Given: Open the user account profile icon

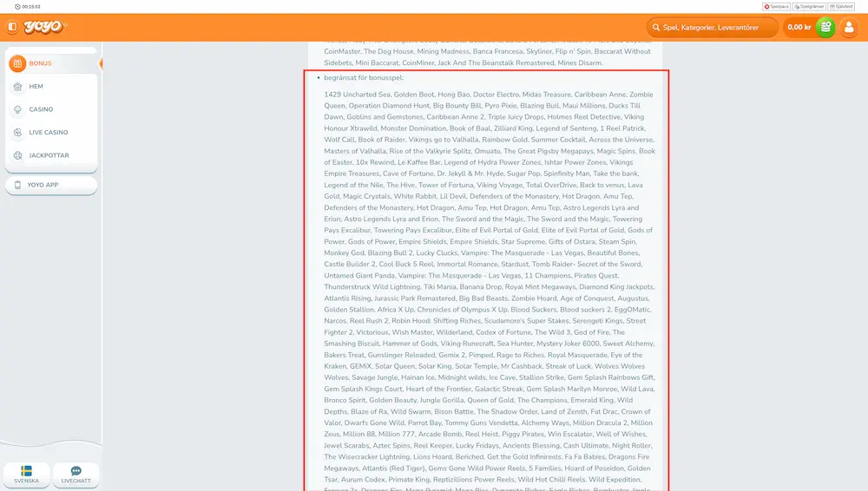Looking at the screenshot, I should [x=849, y=27].
